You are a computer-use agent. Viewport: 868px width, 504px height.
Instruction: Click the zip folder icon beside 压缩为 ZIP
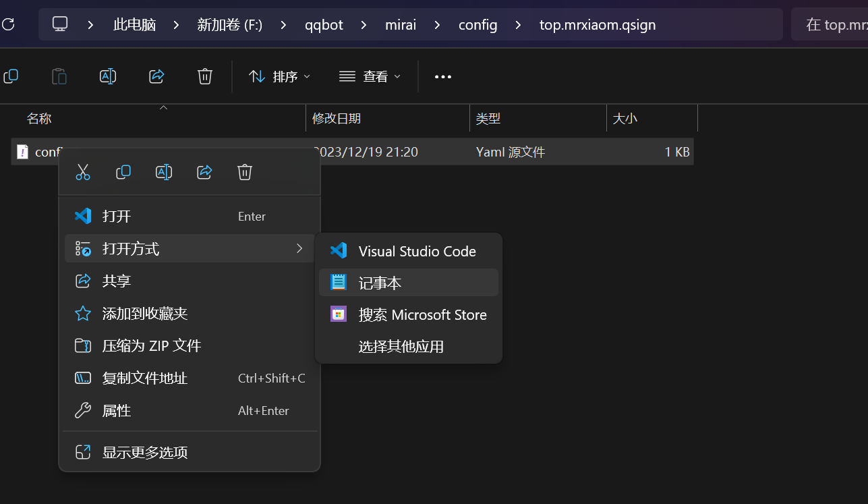83,345
